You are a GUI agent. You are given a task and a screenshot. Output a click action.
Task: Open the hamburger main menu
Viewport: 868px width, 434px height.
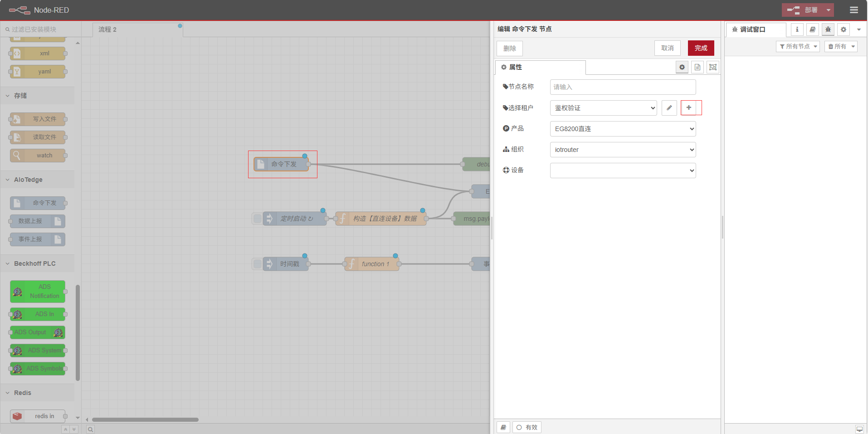tap(854, 10)
